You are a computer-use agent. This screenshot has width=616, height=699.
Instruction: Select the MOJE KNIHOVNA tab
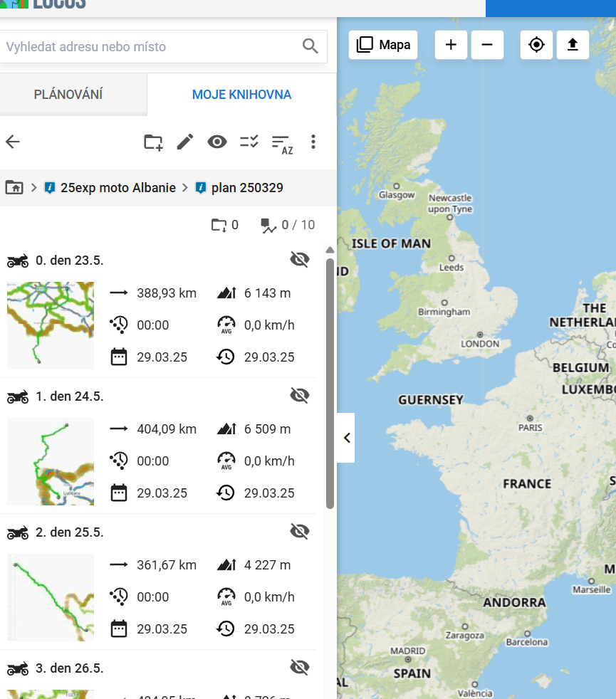point(241,95)
